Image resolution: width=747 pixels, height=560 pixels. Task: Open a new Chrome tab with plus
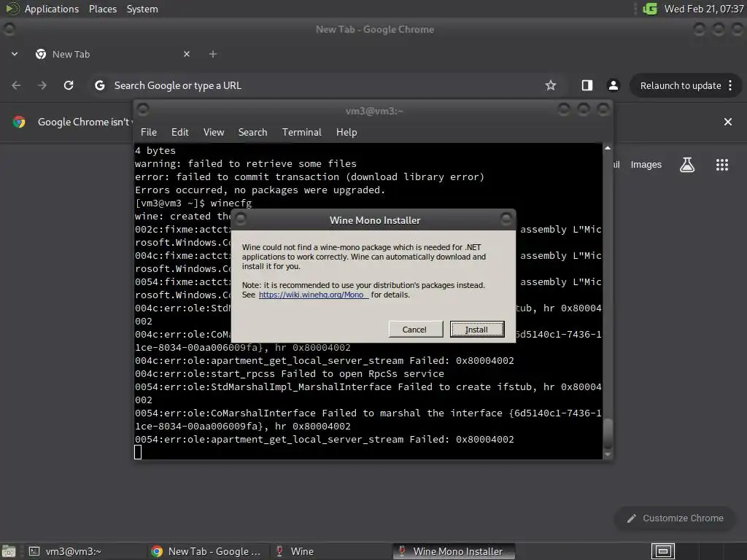coord(213,54)
